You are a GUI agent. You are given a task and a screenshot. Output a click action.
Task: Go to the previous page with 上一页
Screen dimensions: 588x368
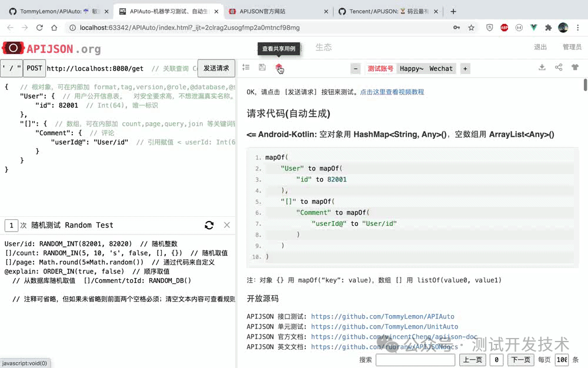pos(473,360)
